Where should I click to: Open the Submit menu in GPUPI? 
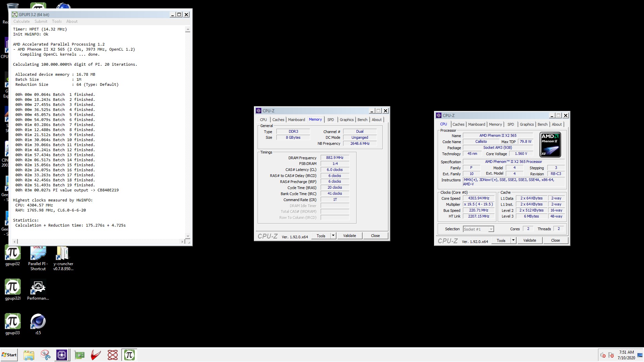[41, 21]
